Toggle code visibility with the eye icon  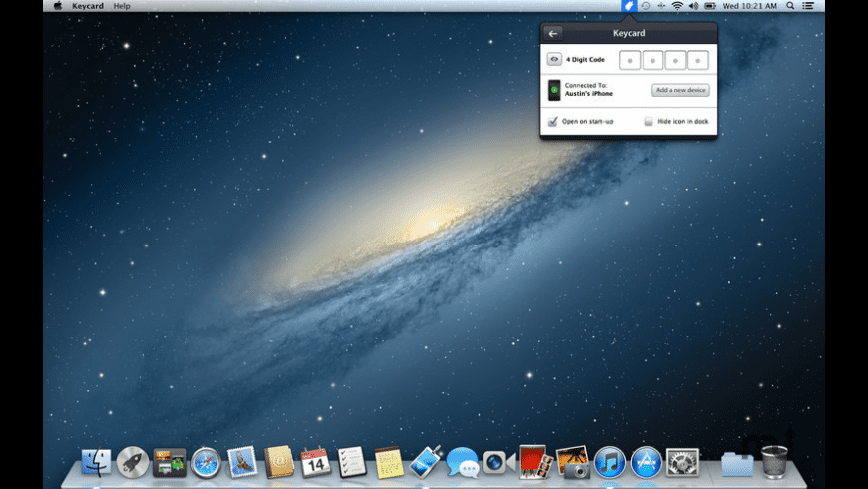[554, 60]
